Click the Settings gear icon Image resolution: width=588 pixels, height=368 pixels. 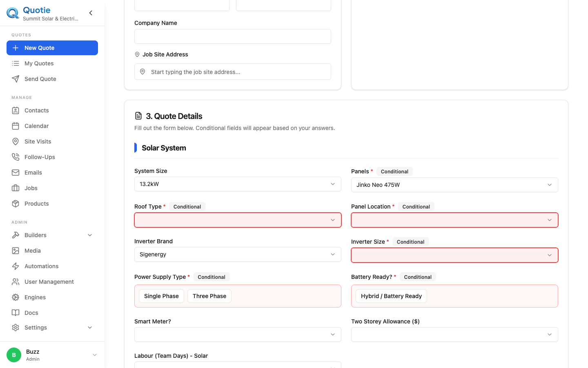coord(16,328)
